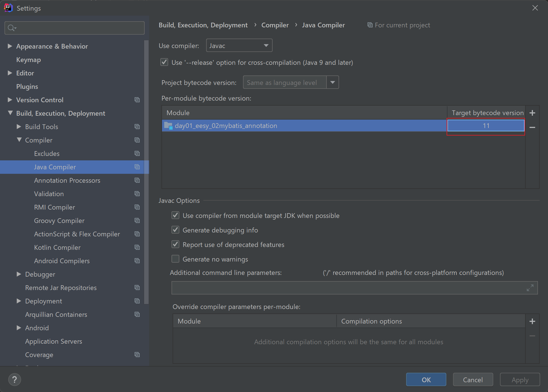Viewport: 548px width, 392px height.
Task: Click the module folder icon for day01_eesy_02mybatis_annotation
Action: [x=168, y=126]
